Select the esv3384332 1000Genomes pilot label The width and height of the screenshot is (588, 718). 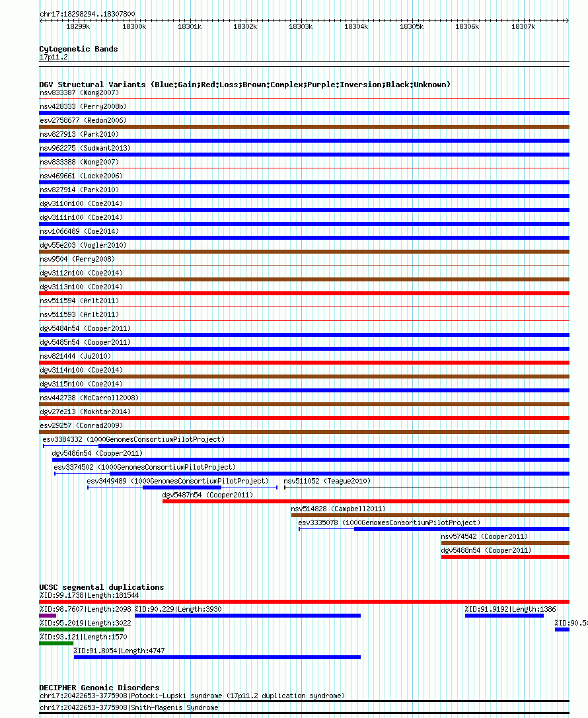click(133, 440)
